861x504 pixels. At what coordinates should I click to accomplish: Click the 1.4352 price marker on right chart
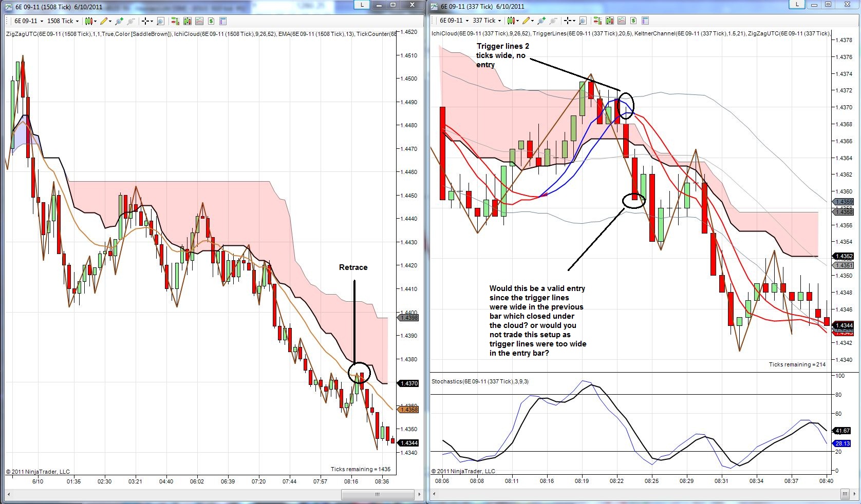(x=844, y=256)
